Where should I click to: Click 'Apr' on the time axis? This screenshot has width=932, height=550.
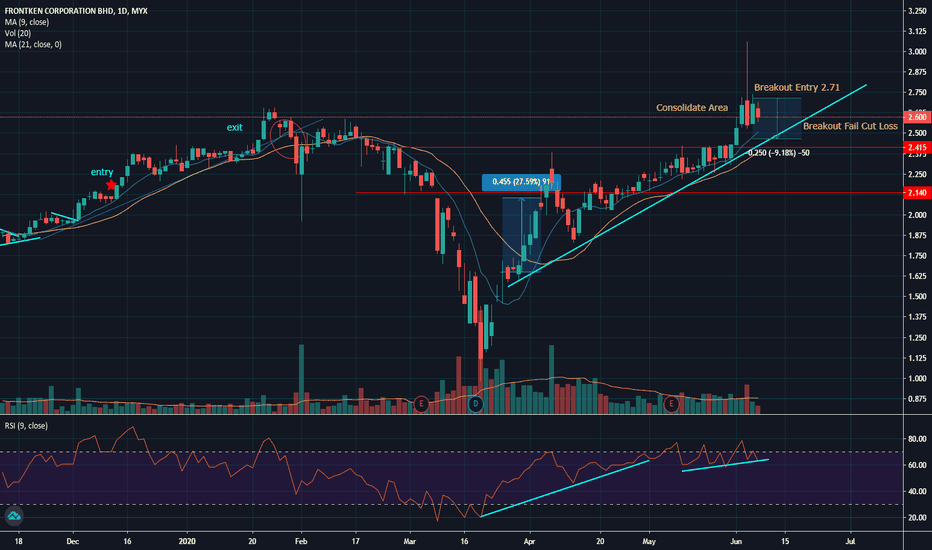(529, 541)
